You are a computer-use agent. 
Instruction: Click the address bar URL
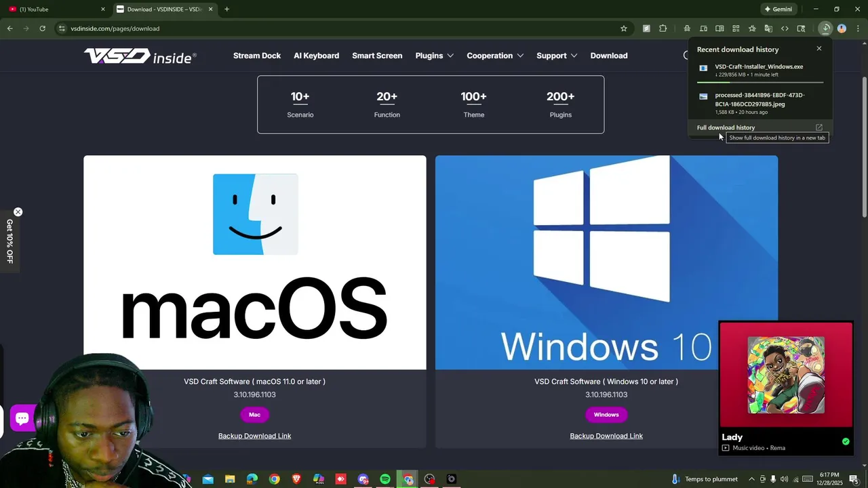click(115, 28)
